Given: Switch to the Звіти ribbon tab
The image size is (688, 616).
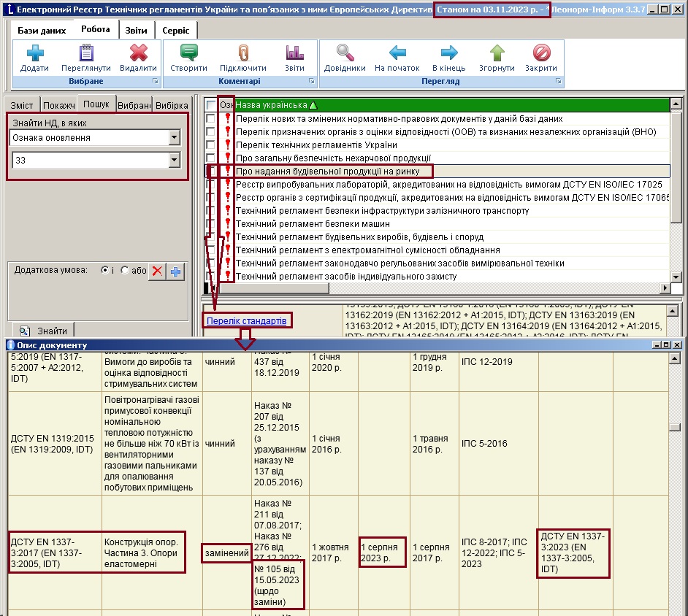Looking at the screenshot, I should click(136, 30).
